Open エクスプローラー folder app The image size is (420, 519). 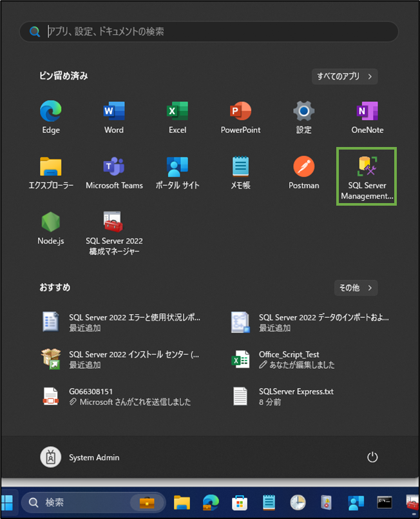point(51,173)
